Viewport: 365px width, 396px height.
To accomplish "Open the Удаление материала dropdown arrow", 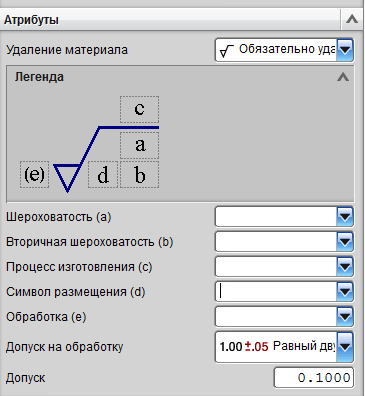I will [x=345, y=50].
